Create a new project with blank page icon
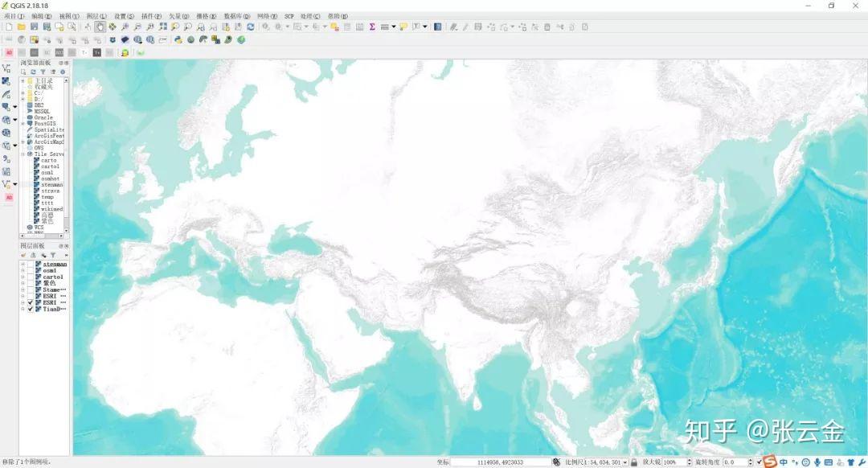 point(9,27)
